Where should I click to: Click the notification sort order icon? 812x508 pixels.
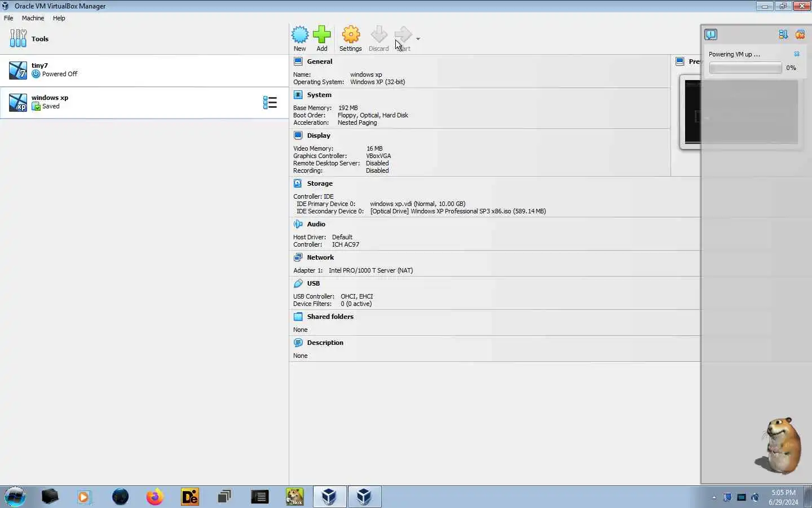(783, 34)
